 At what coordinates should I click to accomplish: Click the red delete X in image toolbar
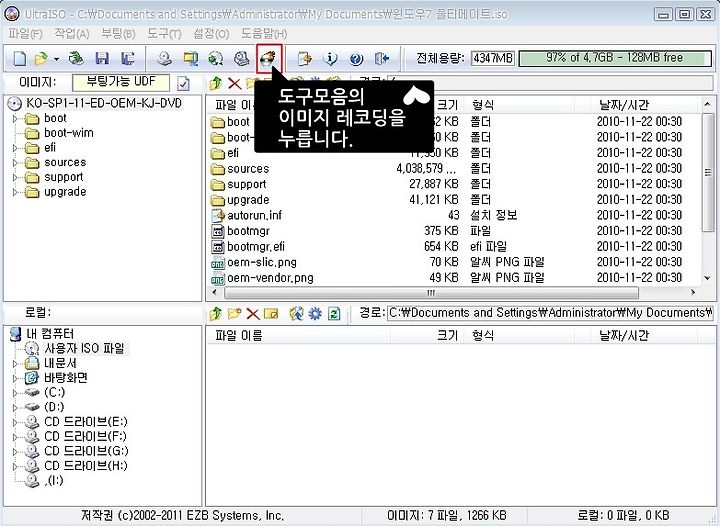click(235, 84)
